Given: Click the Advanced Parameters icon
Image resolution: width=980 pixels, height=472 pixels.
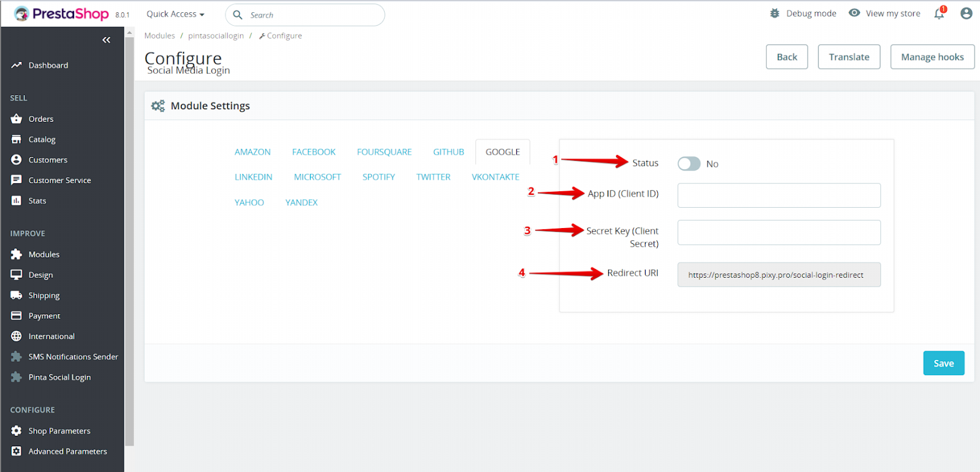Looking at the screenshot, I should 17,451.
